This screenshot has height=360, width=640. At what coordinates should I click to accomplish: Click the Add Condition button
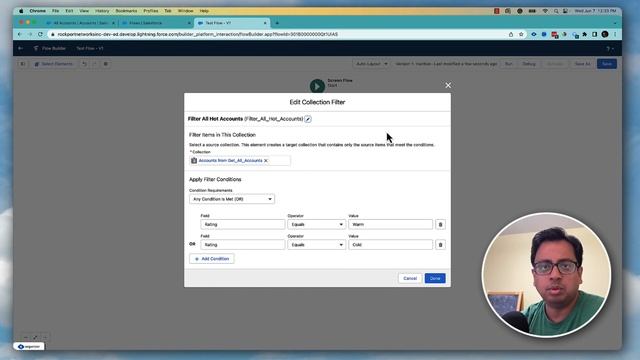212,259
